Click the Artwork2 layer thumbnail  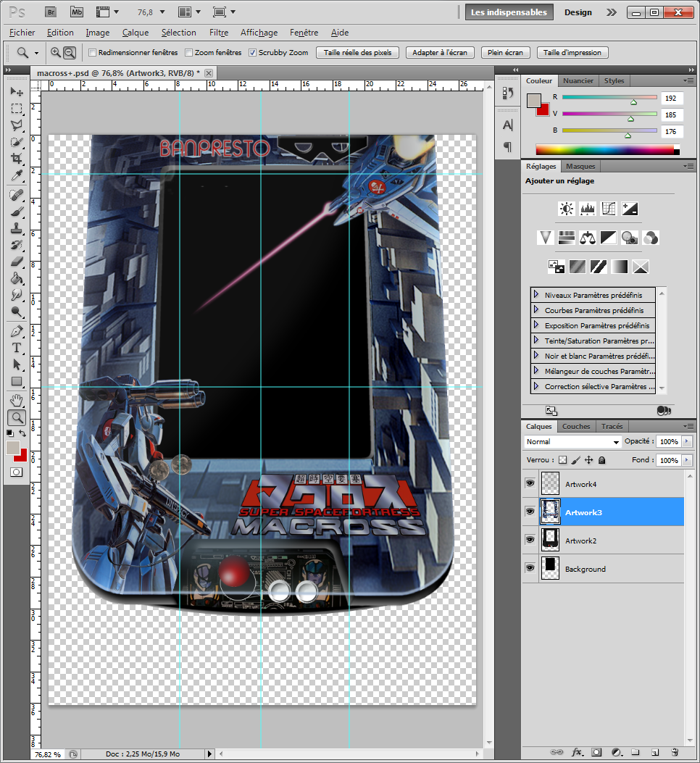coord(550,540)
